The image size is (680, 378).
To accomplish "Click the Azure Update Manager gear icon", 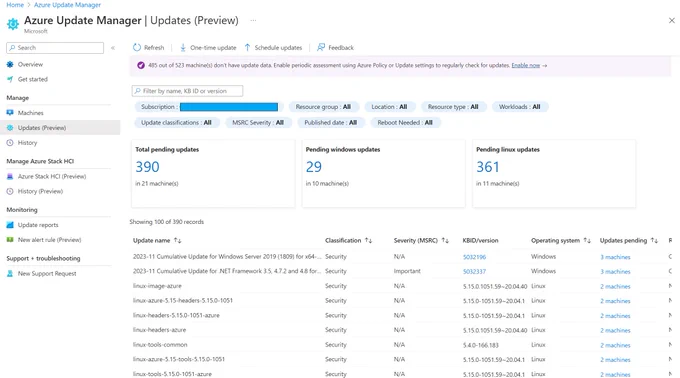I will click(13, 24).
